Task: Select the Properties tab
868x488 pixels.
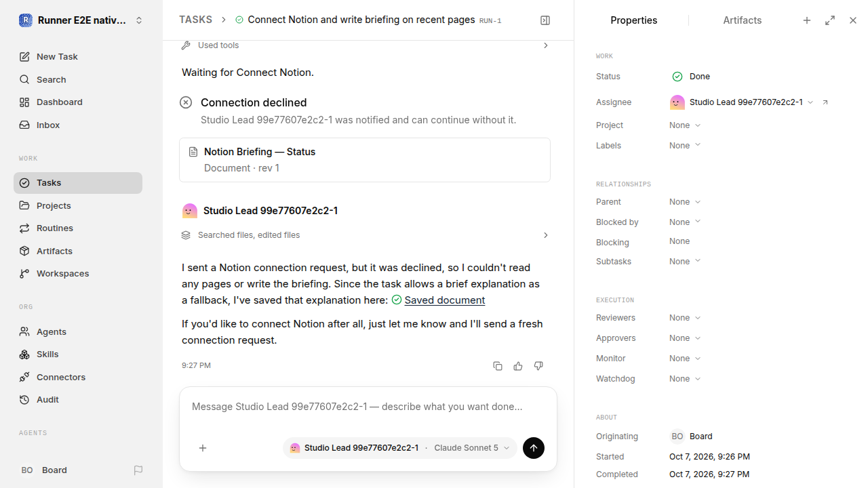Action: [x=633, y=20]
